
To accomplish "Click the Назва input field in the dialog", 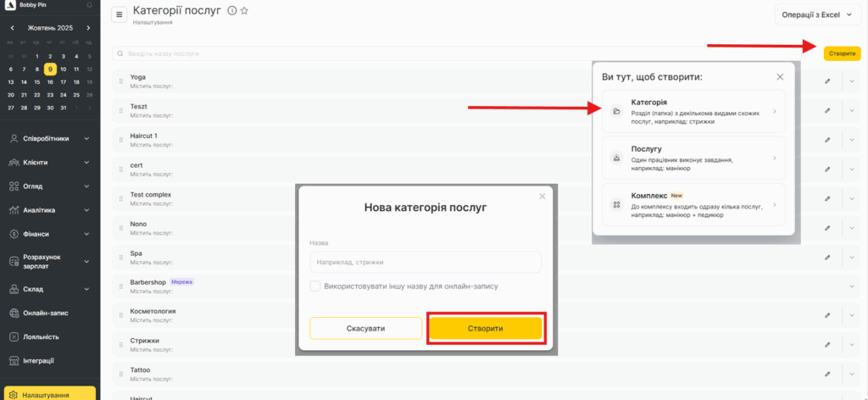I will 426,263.
